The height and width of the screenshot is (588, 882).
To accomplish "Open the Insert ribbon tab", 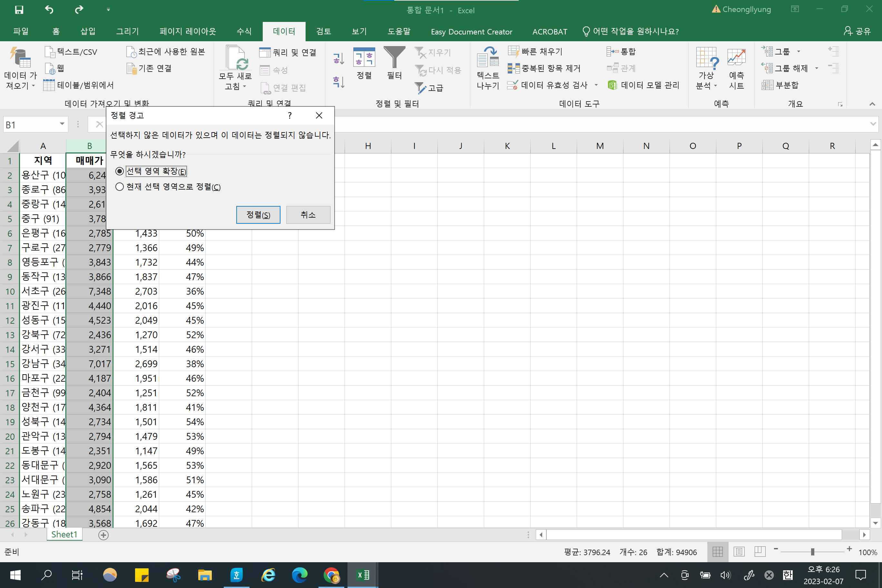I will pyautogui.click(x=88, y=32).
